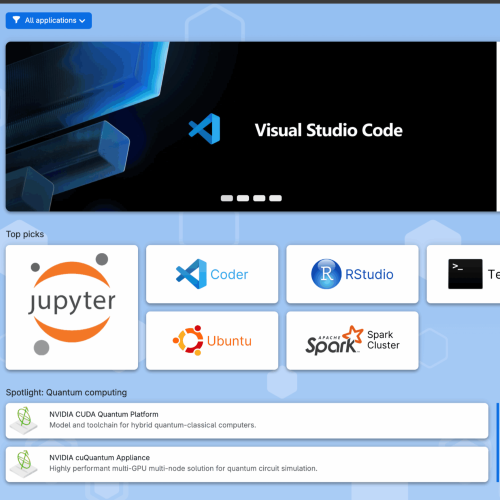Click the vertical scrollbar beside Spotlight list

point(498,443)
